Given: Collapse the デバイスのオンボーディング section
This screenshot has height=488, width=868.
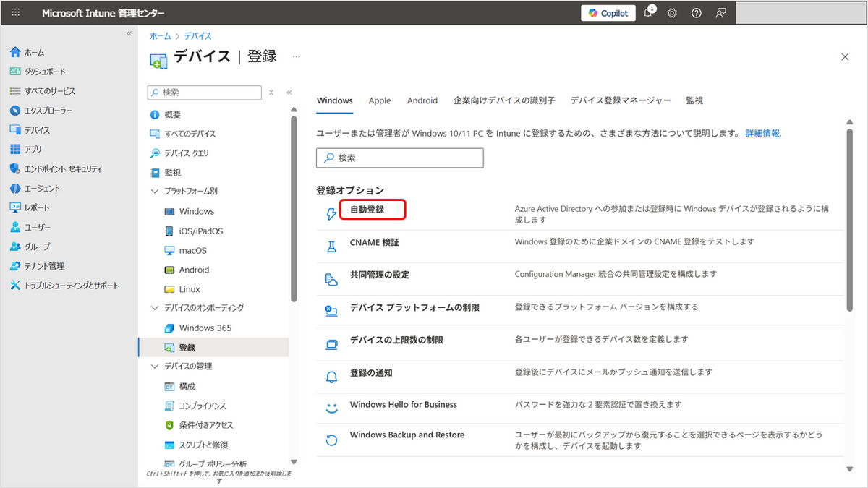Looking at the screenshot, I should coord(154,308).
